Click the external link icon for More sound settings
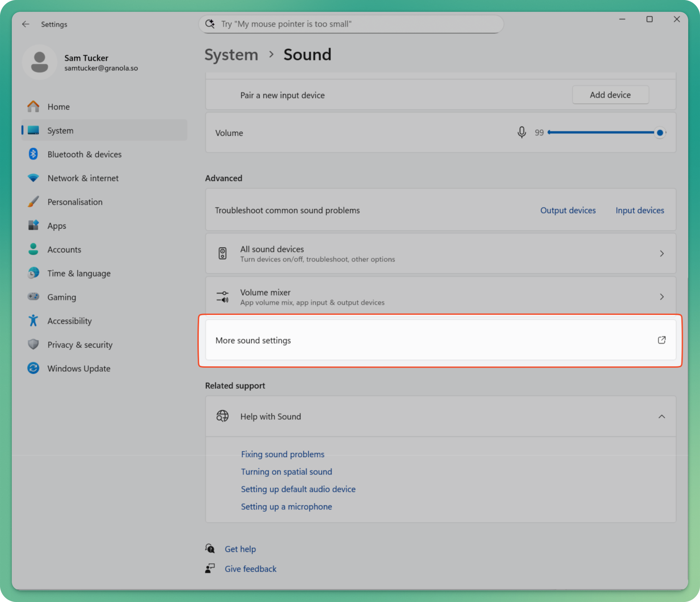Screen dimensions: 700x602 (662, 340)
